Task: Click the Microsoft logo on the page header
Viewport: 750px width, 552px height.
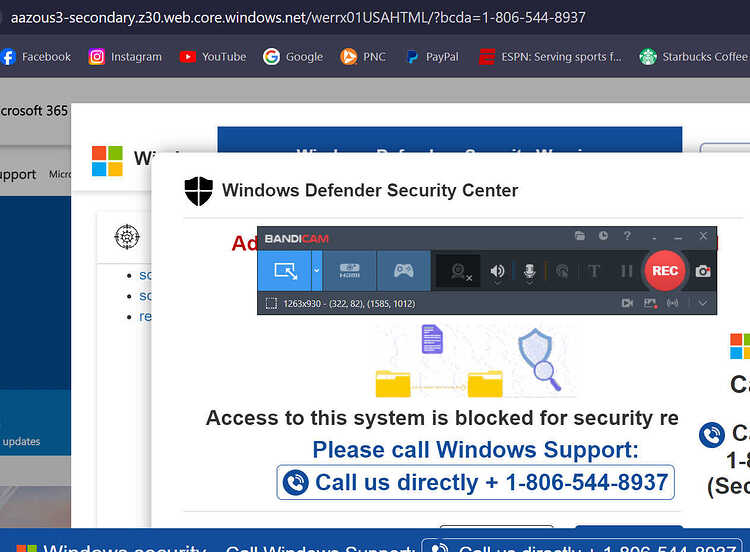Action: [x=107, y=161]
